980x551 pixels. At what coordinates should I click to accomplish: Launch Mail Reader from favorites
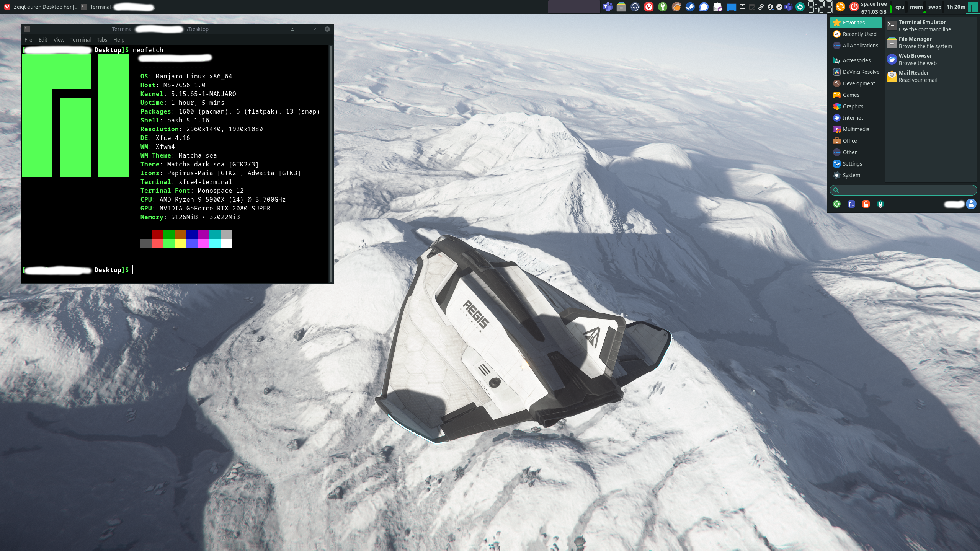tap(931, 76)
